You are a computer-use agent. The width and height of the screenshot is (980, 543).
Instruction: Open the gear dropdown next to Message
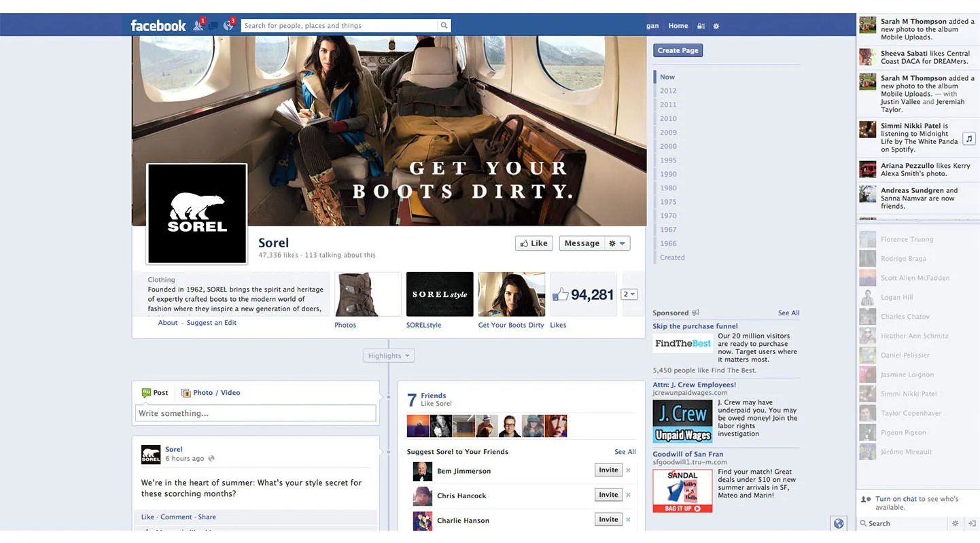coord(617,243)
